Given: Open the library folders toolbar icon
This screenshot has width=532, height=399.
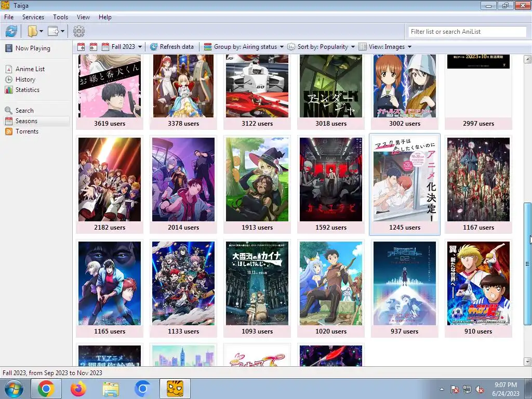Looking at the screenshot, I should point(33,31).
